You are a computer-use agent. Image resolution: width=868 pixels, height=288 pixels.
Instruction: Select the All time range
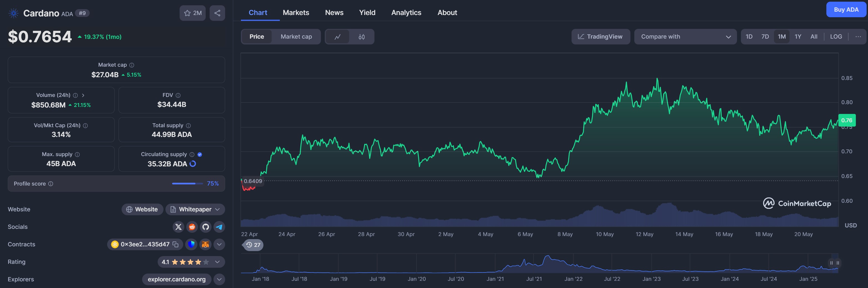click(x=814, y=37)
